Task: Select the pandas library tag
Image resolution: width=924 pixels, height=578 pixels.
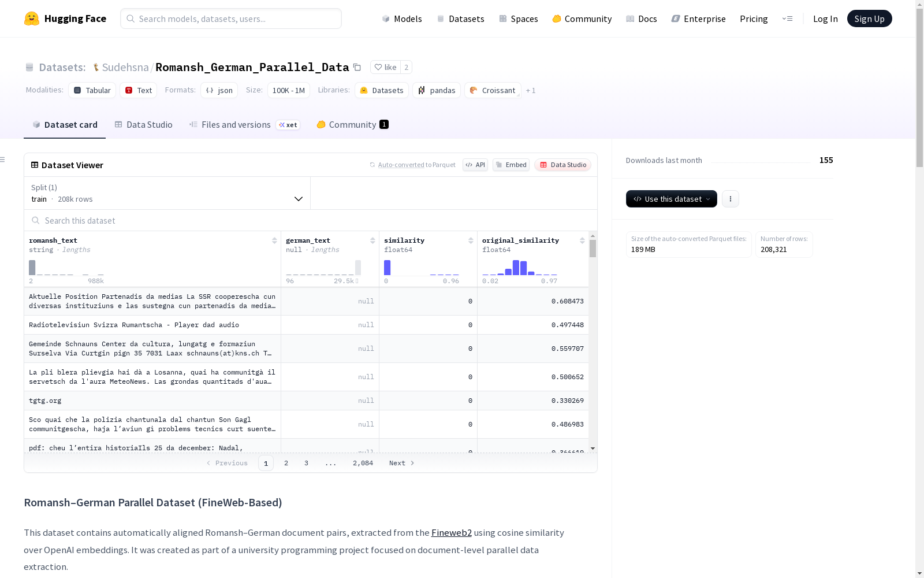Action: click(x=437, y=90)
